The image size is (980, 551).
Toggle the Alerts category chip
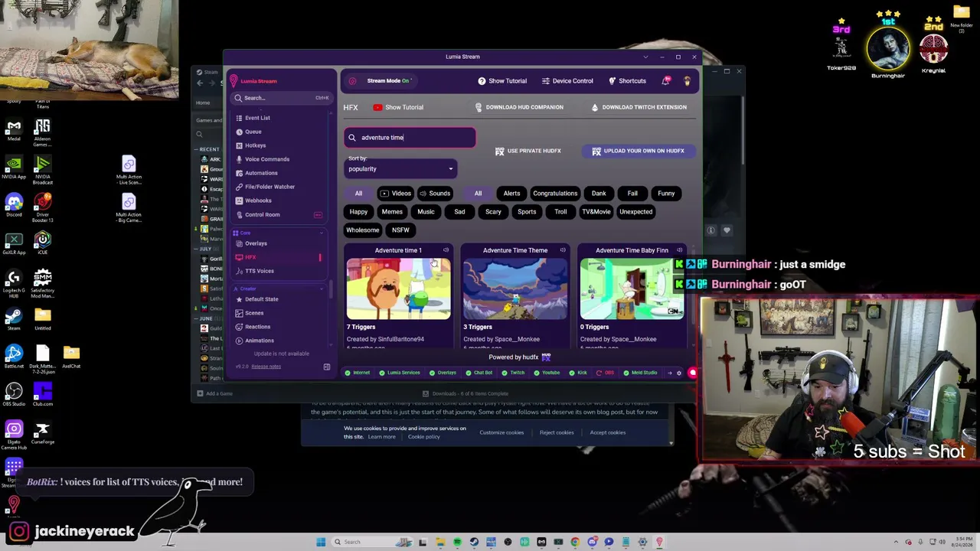(x=511, y=194)
